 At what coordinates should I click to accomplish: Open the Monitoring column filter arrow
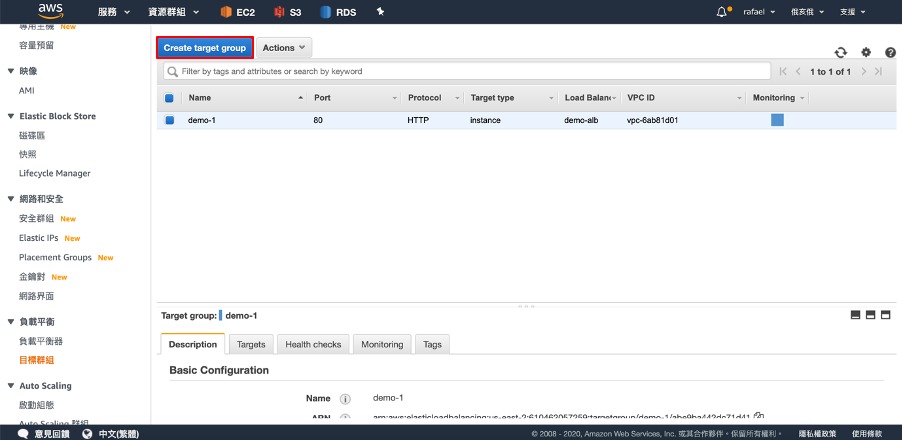[802, 98]
